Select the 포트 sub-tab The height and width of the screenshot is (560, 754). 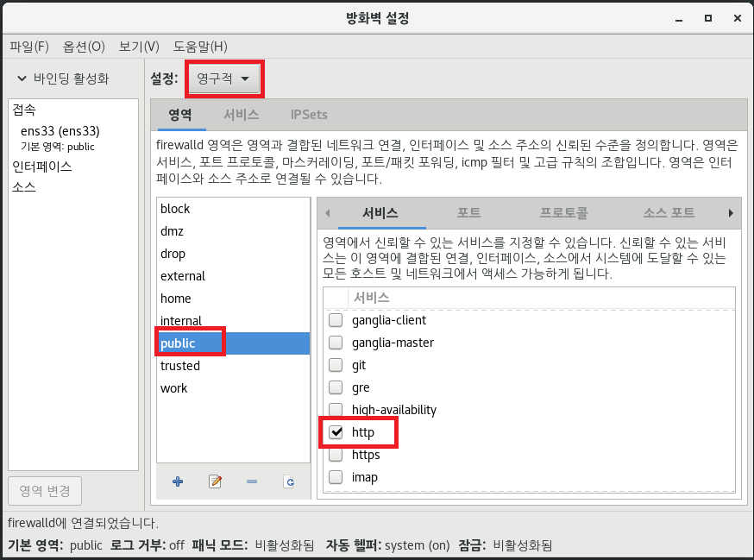tap(468, 213)
